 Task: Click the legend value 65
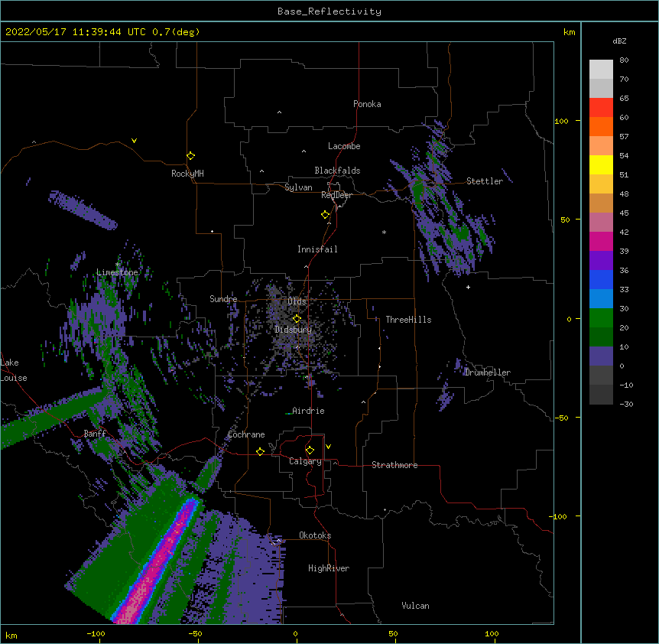(x=624, y=99)
